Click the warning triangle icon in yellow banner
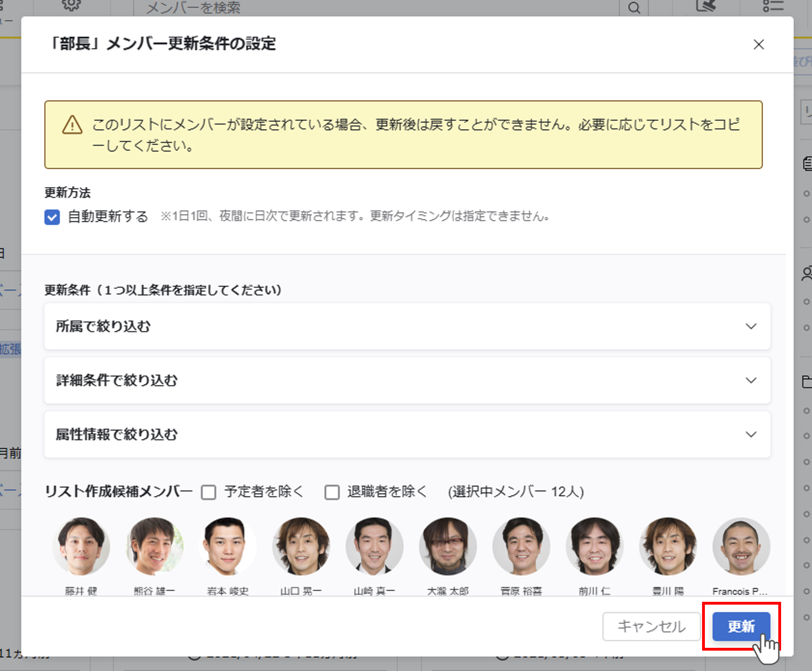Image resolution: width=812 pixels, height=671 pixels. 72,125
